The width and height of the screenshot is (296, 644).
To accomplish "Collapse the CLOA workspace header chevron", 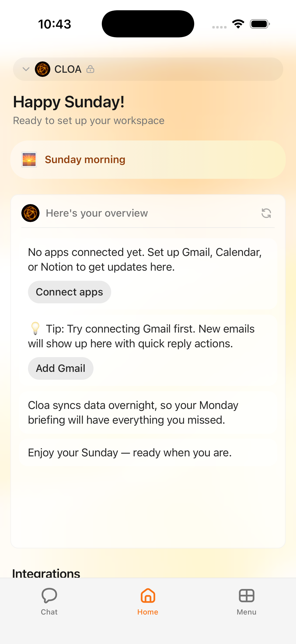I will tap(26, 69).
